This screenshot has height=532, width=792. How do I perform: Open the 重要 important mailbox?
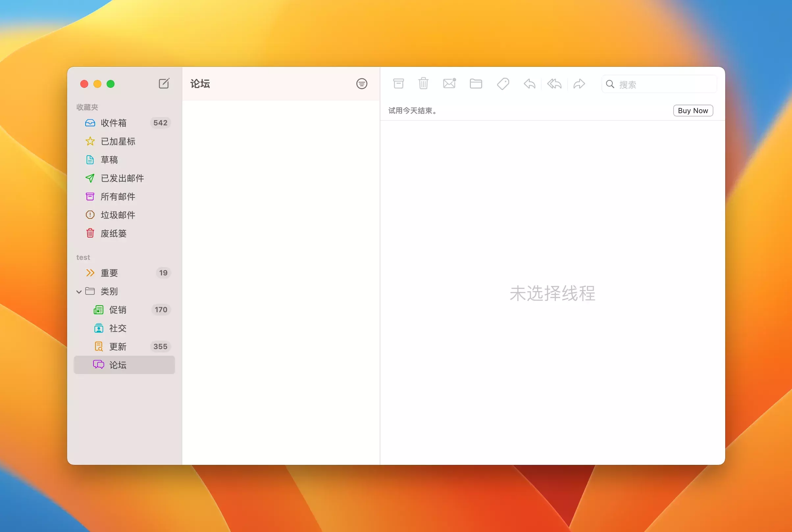tap(109, 273)
